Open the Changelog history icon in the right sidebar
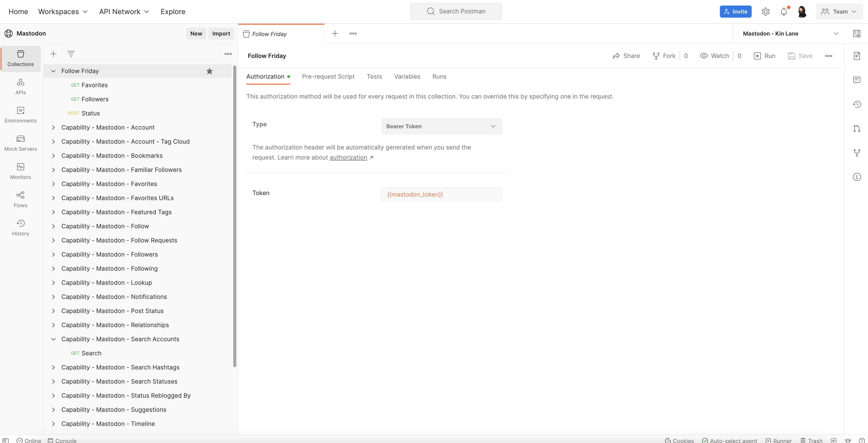 (x=857, y=104)
